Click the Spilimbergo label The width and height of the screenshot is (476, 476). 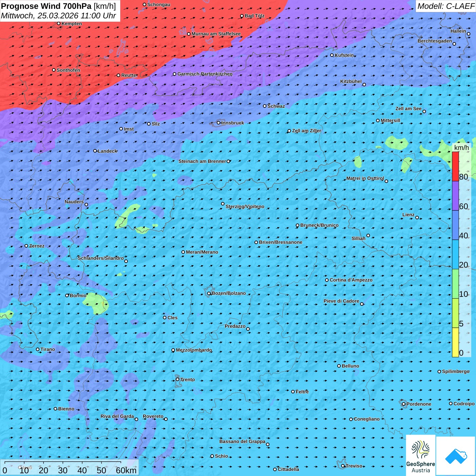[x=456, y=371]
